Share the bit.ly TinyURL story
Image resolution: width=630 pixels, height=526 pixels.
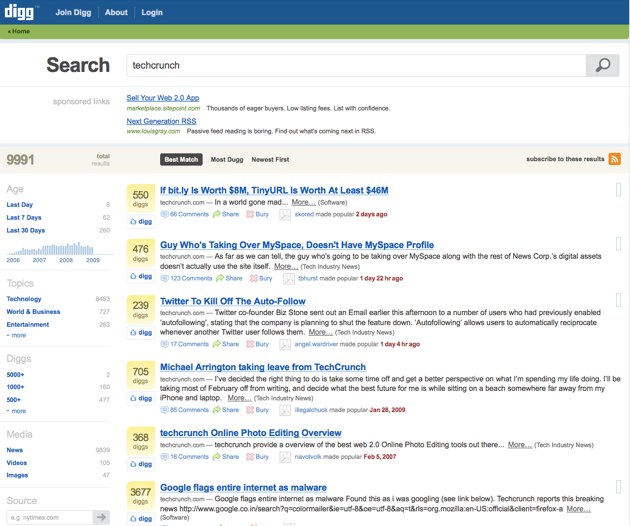pos(226,214)
